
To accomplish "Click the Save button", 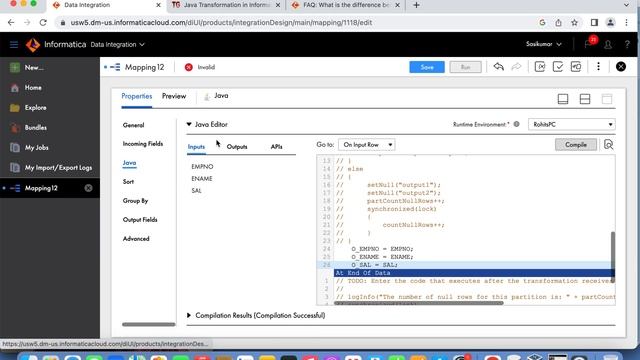I will [x=427, y=67].
